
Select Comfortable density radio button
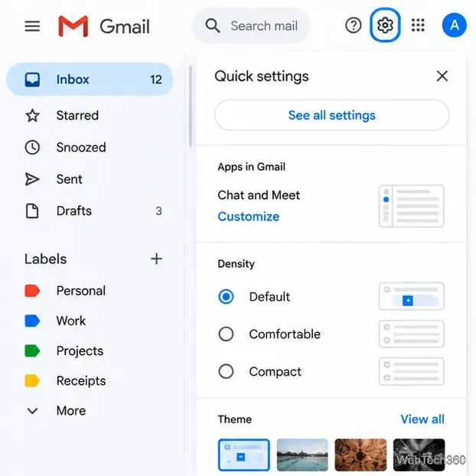pyautogui.click(x=226, y=334)
